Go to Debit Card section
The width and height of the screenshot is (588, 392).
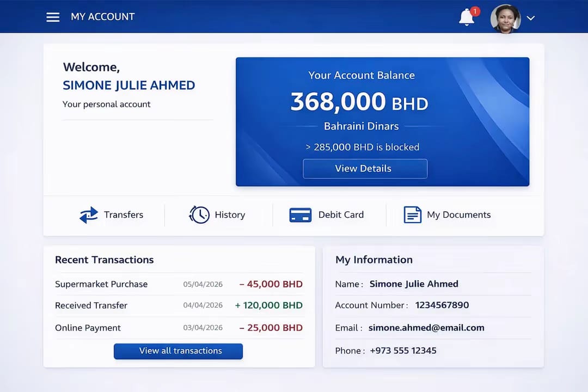[x=341, y=215]
